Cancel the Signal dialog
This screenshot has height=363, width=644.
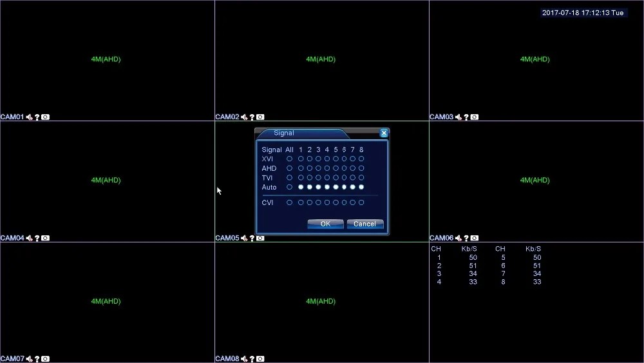365,224
